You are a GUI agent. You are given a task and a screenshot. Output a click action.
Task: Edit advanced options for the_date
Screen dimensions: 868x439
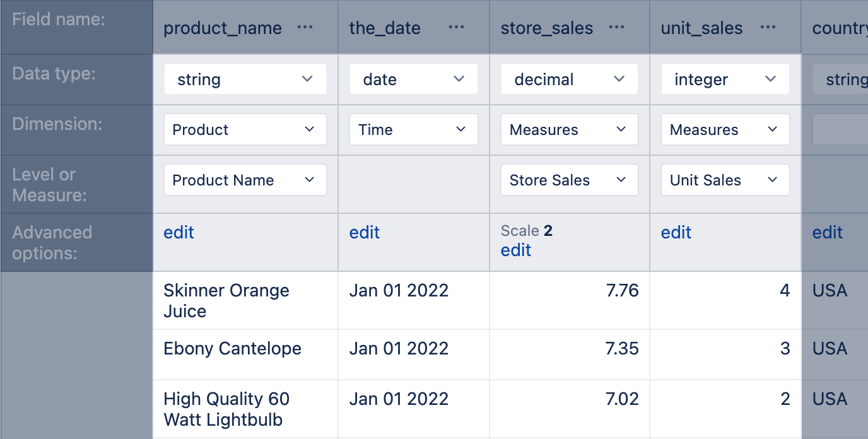(x=364, y=232)
